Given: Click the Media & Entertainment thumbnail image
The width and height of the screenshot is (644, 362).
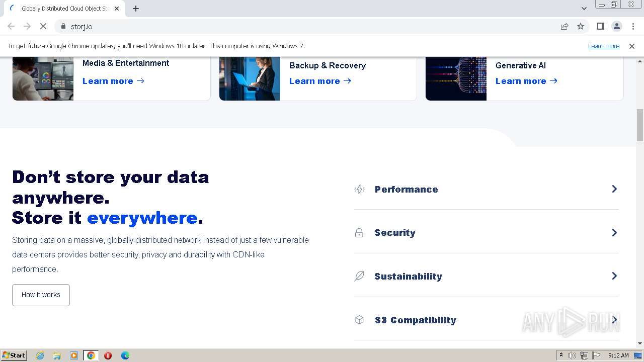Looking at the screenshot, I should 43,78.
